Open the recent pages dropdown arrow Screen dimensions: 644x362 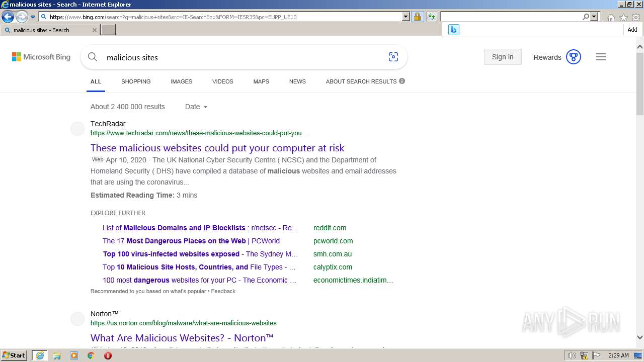[x=33, y=17]
